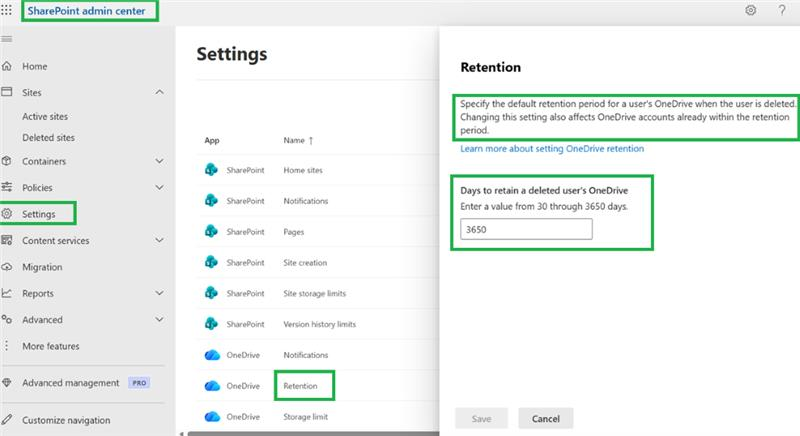Click SharePoint icon in Site creation row
This screenshot has height=436, width=800.
click(211, 262)
